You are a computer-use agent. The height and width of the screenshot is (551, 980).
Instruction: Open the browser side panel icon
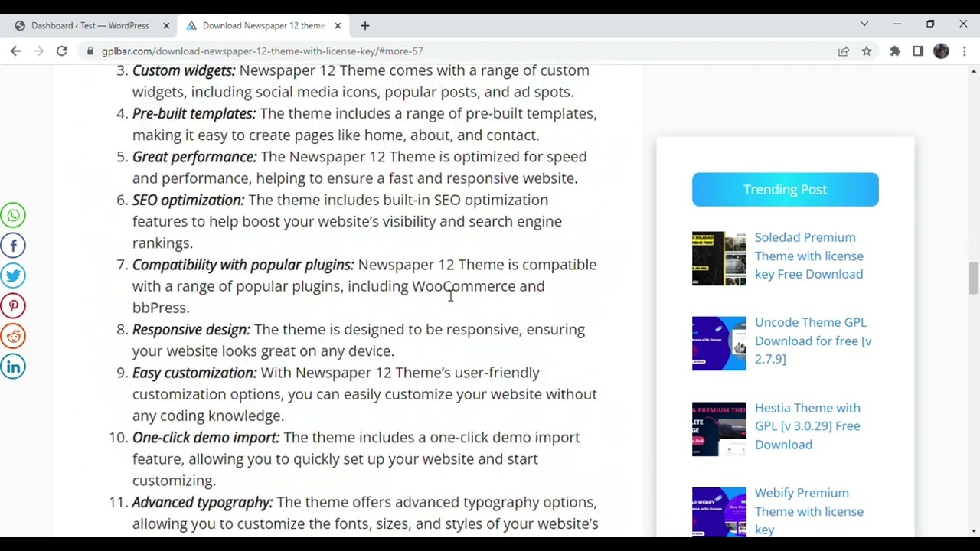(918, 51)
